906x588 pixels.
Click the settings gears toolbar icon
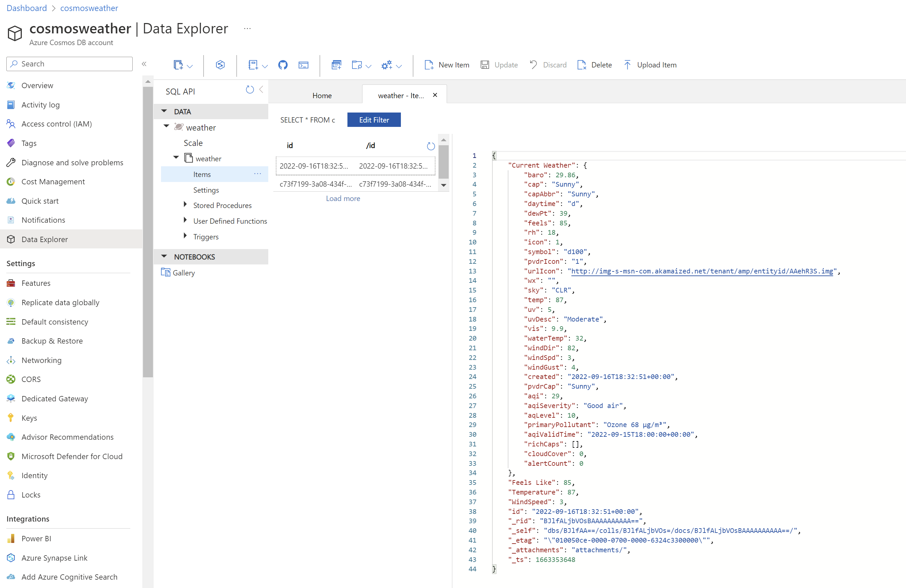click(x=387, y=65)
